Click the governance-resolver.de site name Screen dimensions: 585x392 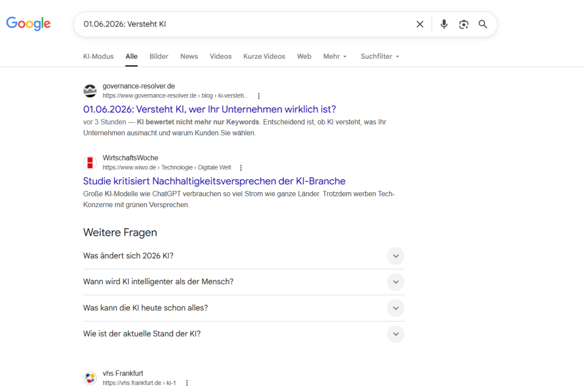139,86
